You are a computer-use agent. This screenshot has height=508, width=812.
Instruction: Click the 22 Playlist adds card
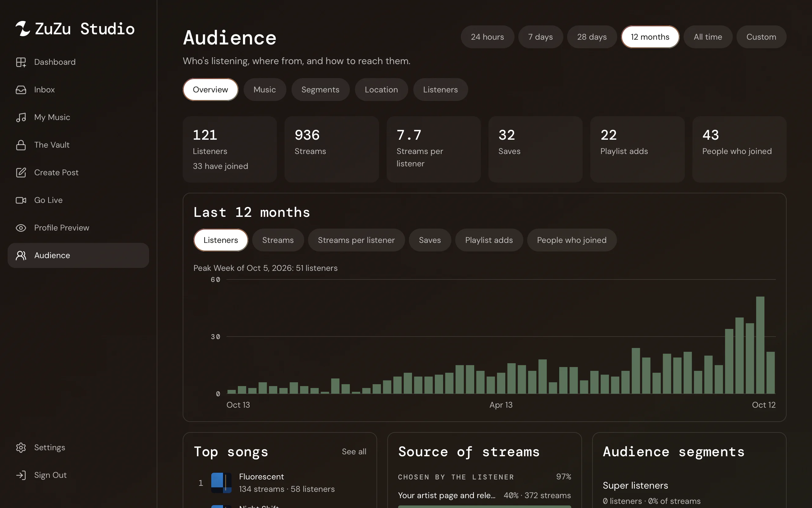click(638, 150)
